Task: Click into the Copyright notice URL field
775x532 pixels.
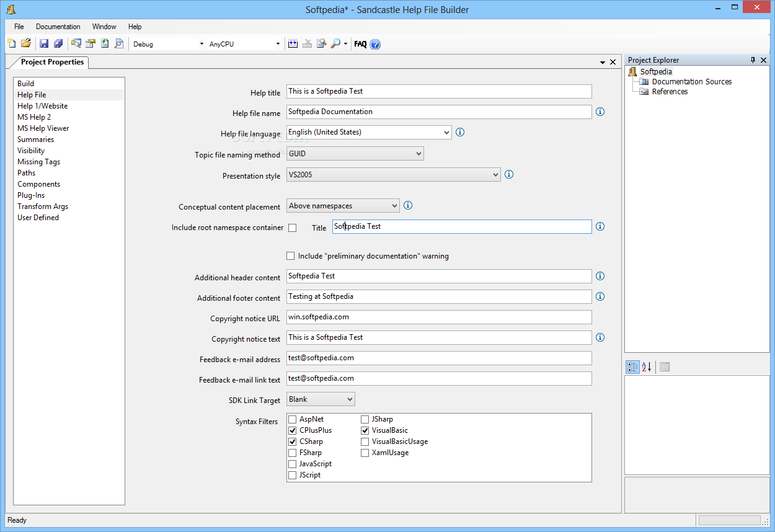Action: (x=439, y=317)
